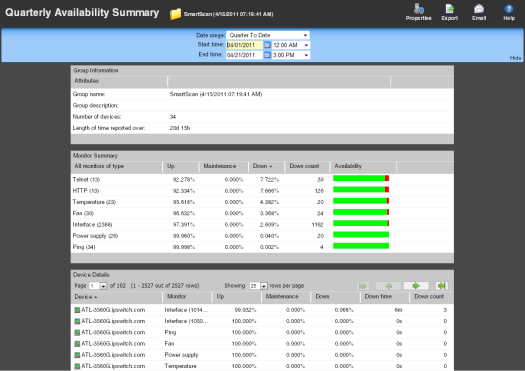Sort Device Details by Device column

(86, 297)
